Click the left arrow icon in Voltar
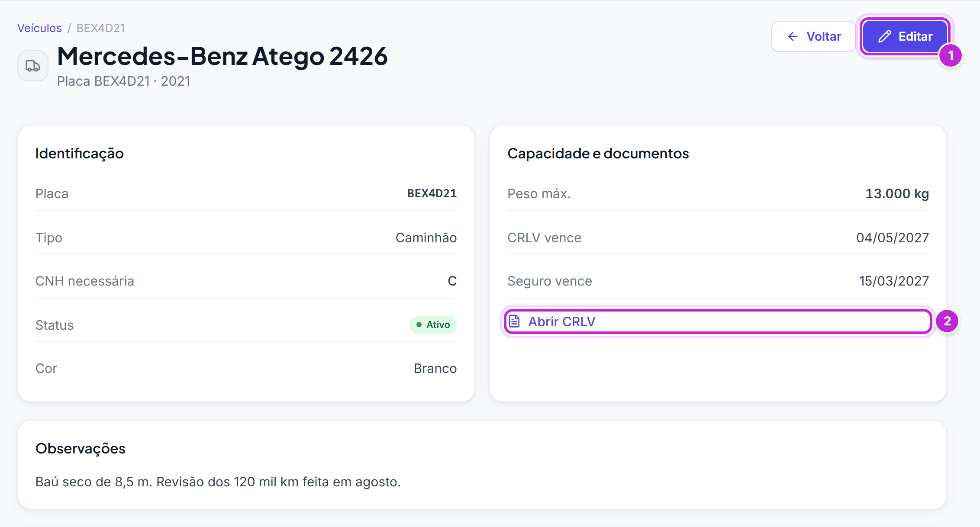The image size is (980, 527). [x=793, y=36]
